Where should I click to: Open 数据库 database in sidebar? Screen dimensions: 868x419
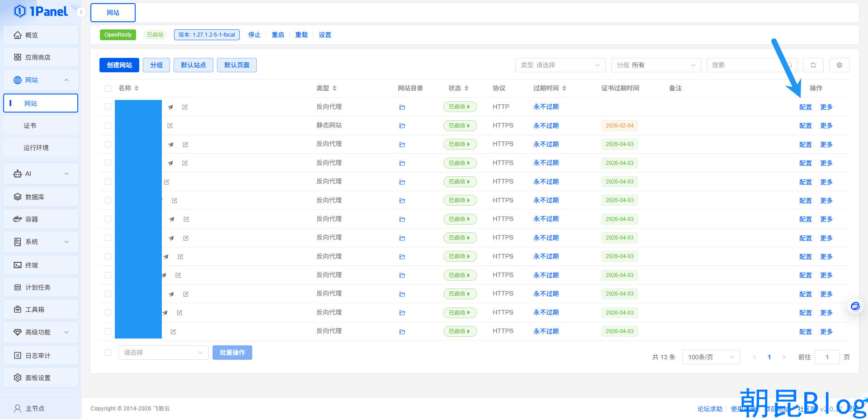tap(41, 197)
